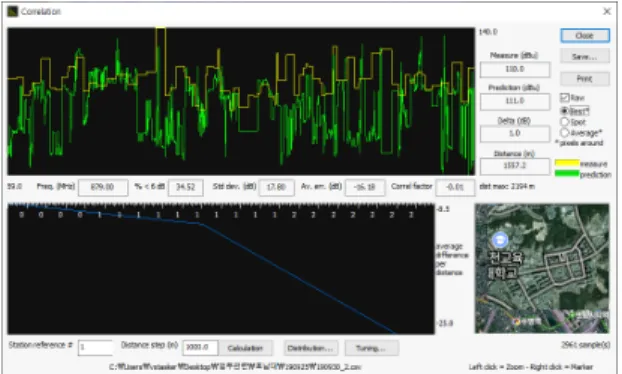Click the CSV file path text
Image resolution: width=622 pixels, height=374 pixels.
(x=236, y=367)
